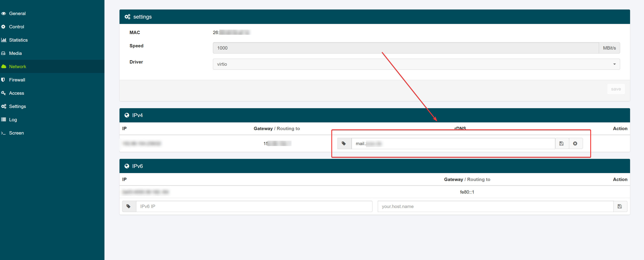Click the dropdown caret in Driver field
The image size is (644, 260).
[x=614, y=64]
